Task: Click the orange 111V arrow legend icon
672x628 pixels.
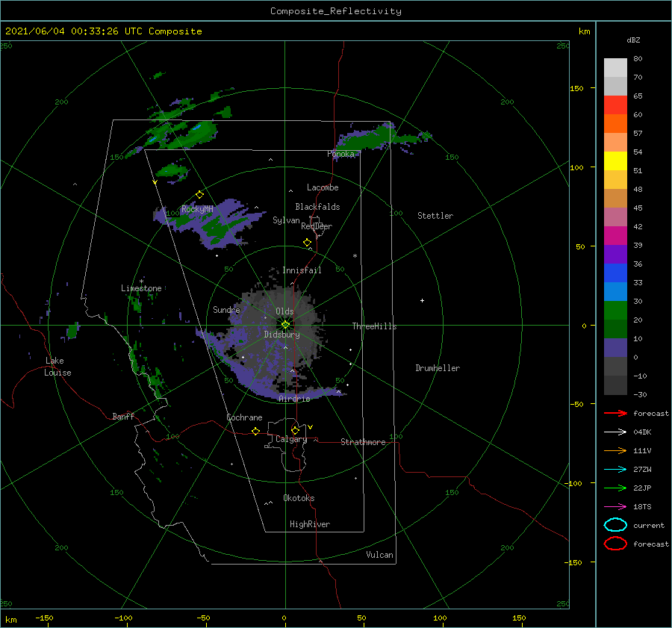Action: pyautogui.click(x=615, y=450)
